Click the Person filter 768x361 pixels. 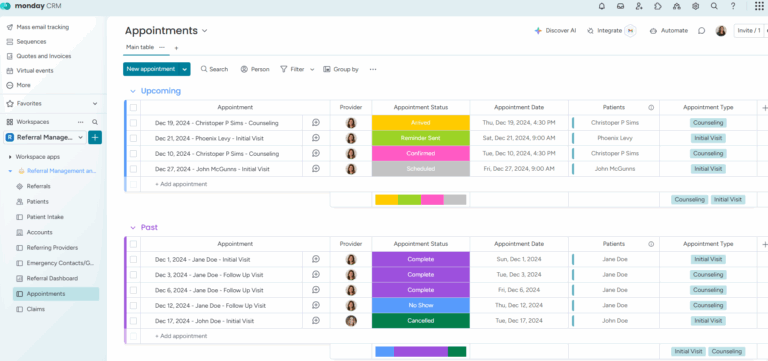pyautogui.click(x=255, y=69)
